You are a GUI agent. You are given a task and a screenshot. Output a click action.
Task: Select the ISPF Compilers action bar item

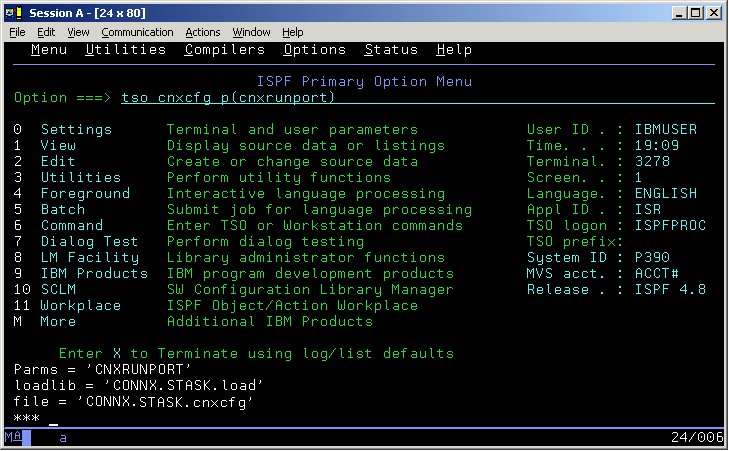224,50
